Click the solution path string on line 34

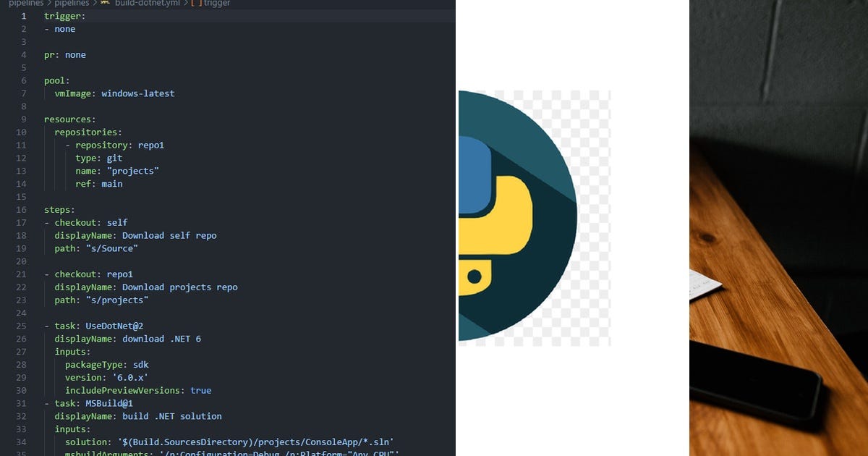255,442
